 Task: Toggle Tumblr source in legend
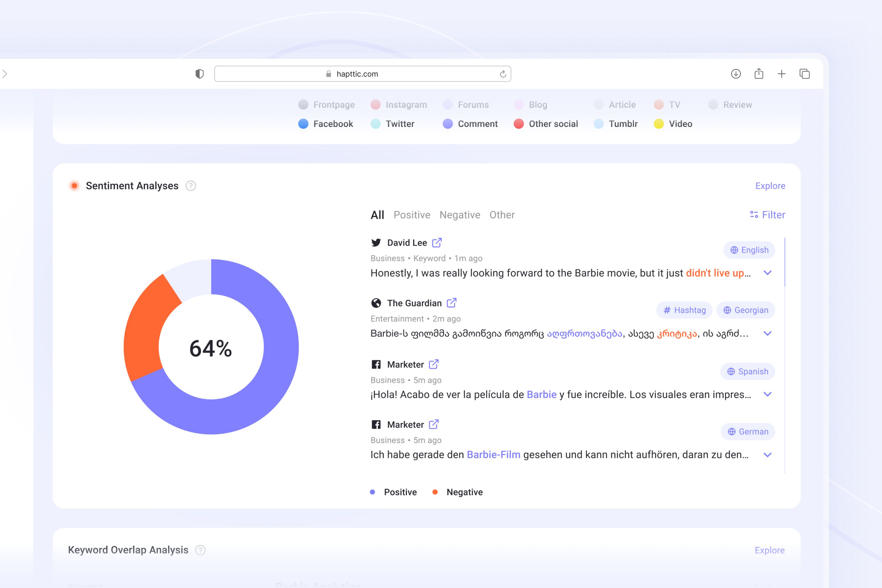[616, 124]
